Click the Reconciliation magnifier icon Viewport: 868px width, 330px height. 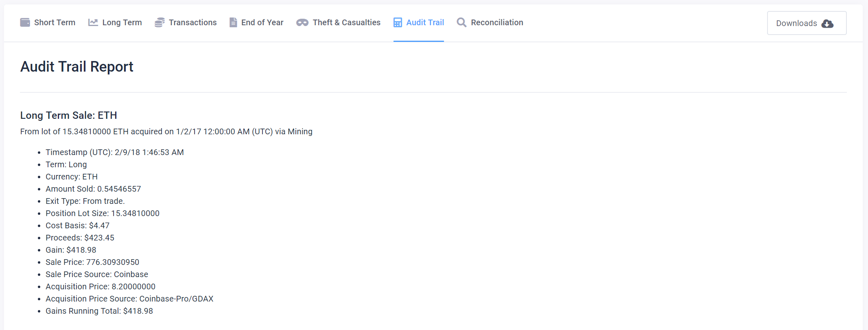461,22
